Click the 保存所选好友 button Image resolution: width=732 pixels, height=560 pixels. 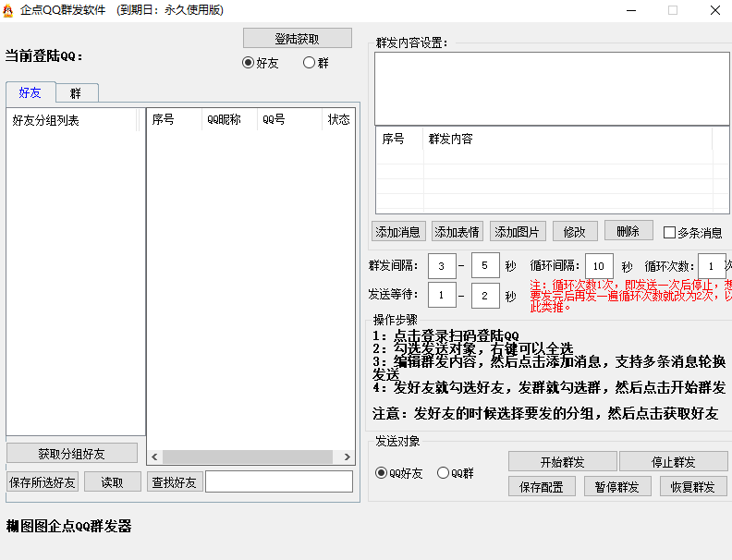43,482
